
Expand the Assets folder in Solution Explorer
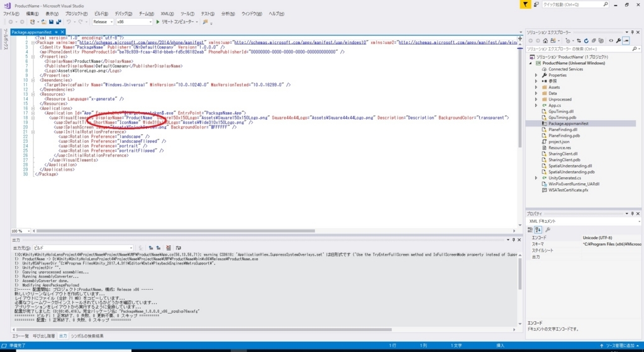[536, 87]
